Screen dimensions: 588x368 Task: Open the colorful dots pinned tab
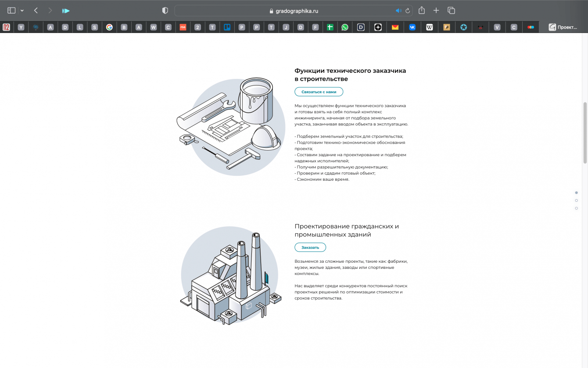pyautogui.click(x=531, y=27)
